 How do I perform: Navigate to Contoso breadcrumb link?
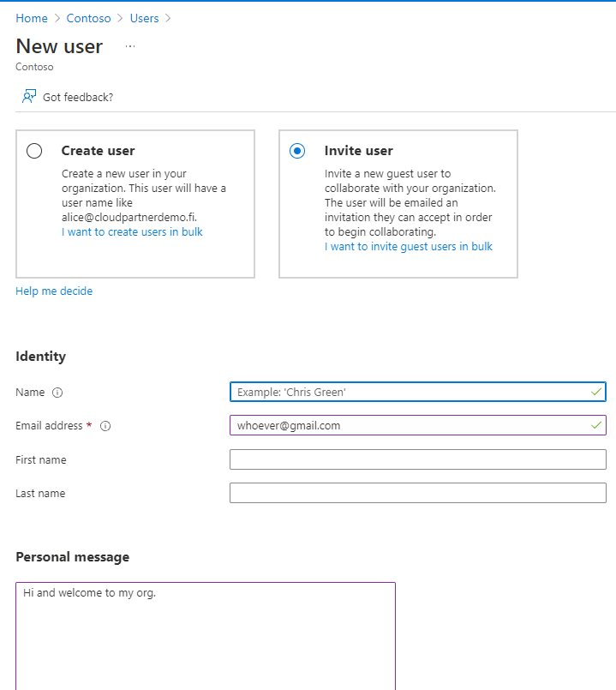[87, 18]
